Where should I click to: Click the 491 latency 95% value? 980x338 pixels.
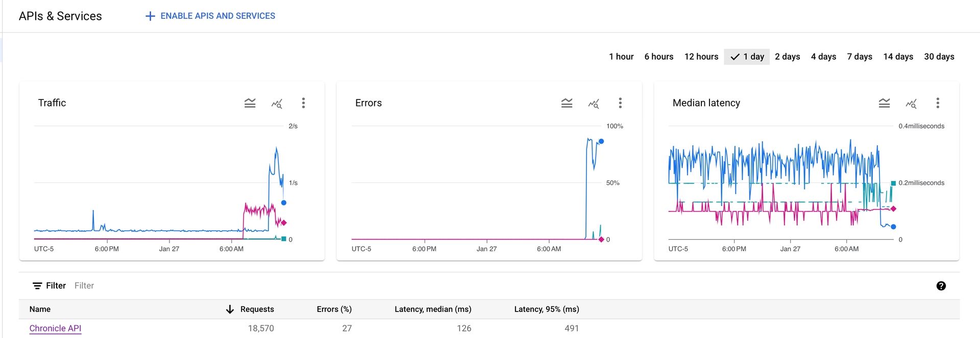(572, 328)
